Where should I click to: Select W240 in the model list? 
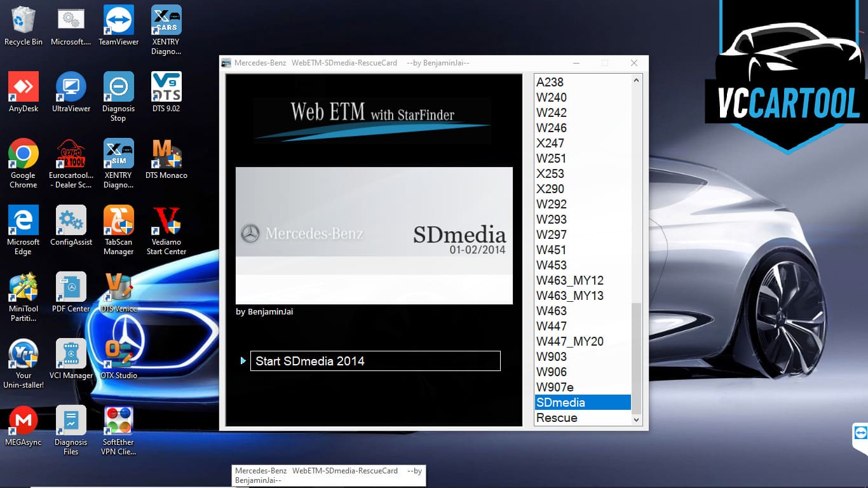coord(583,97)
